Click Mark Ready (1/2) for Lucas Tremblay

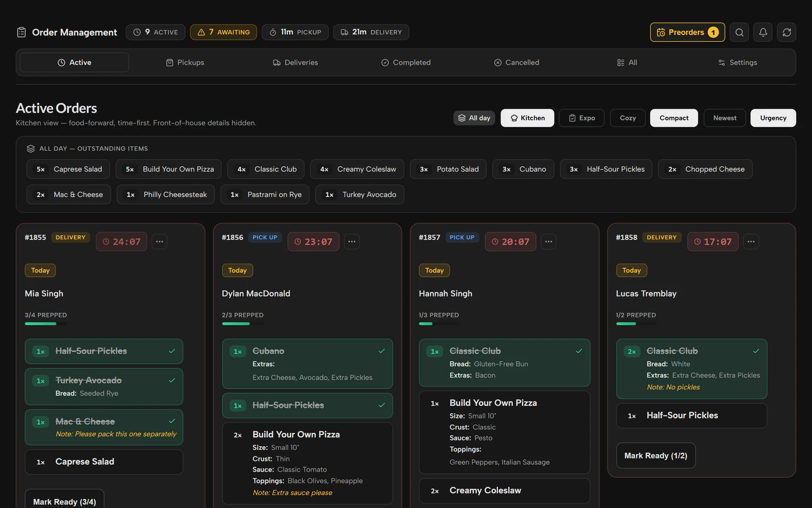656,456
